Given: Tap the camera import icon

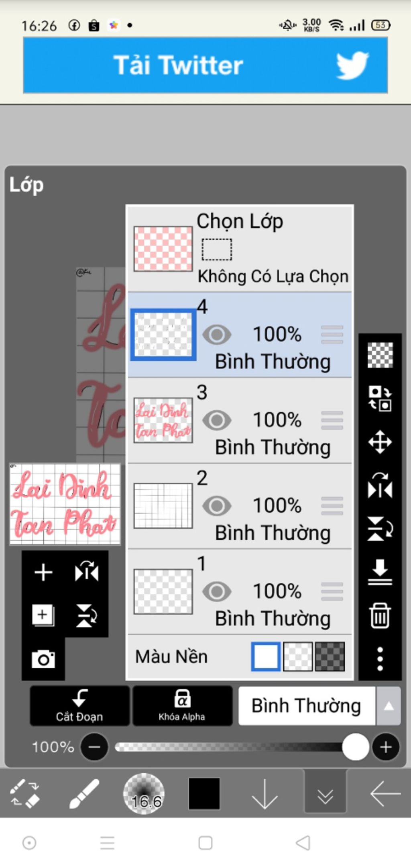Looking at the screenshot, I should pyautogui.click(x=43, y=659).
